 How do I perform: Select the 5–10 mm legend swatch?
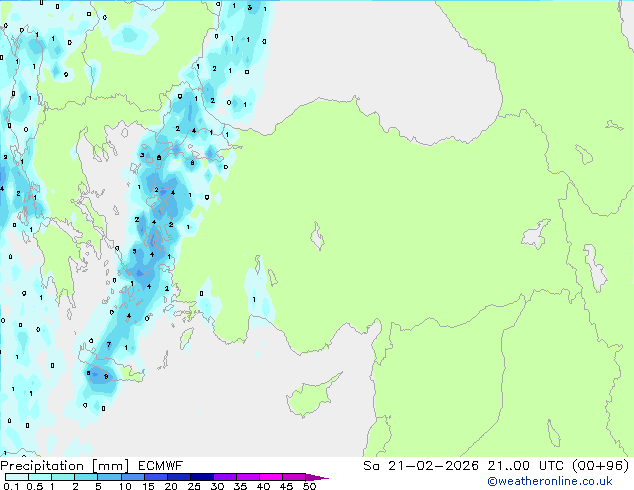coord(109,477)
